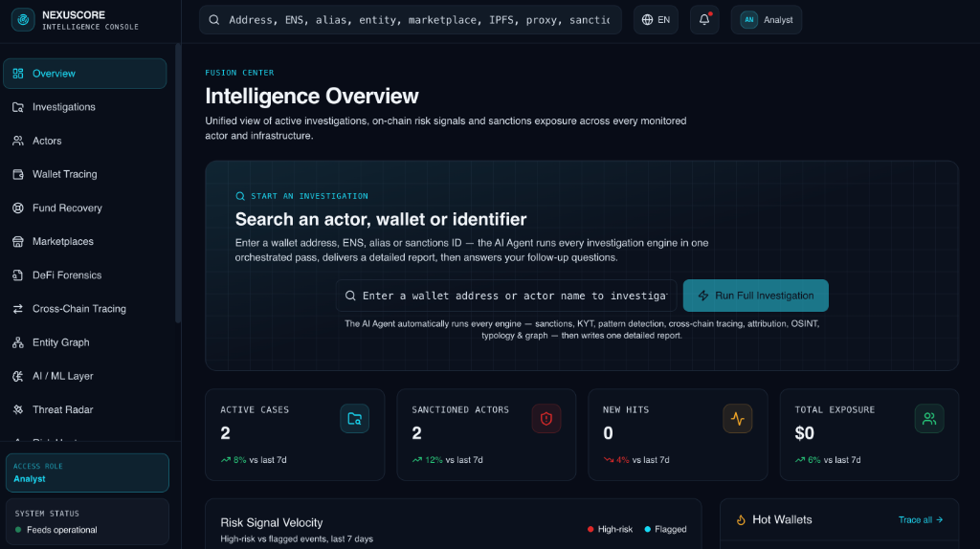
Task: Click the Fund Recovery lifebuoy icon
Action: click(18, 208)
